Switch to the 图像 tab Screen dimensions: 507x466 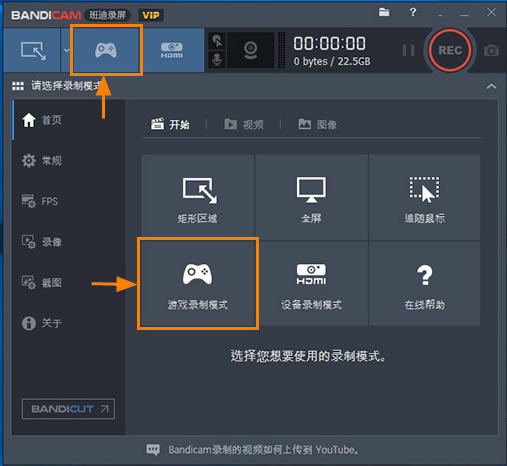pyautogui.click(x=317, y=124)
